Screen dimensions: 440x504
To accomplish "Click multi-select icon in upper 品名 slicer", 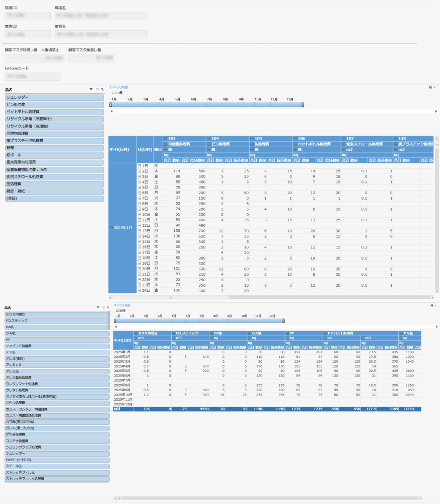I will coord(97,89).
